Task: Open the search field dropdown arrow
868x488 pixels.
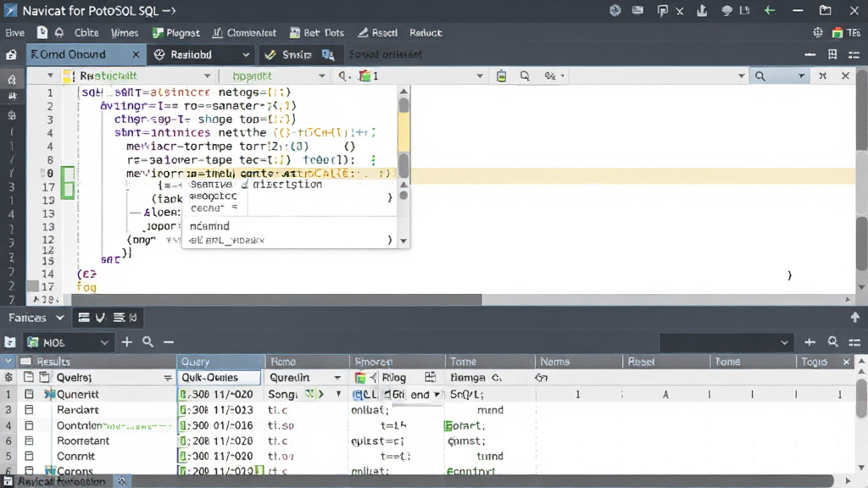Action: pyautogui.click(x=801, y=75)
